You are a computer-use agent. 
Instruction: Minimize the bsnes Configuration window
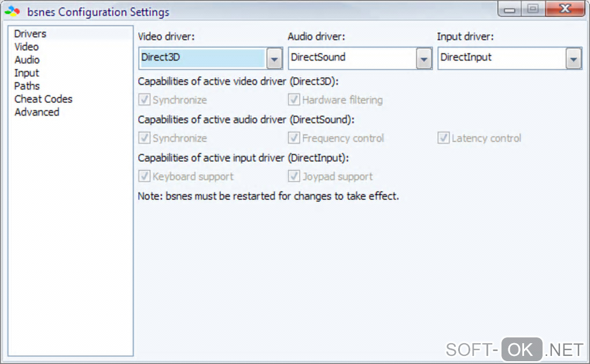[x=510, y=9]
